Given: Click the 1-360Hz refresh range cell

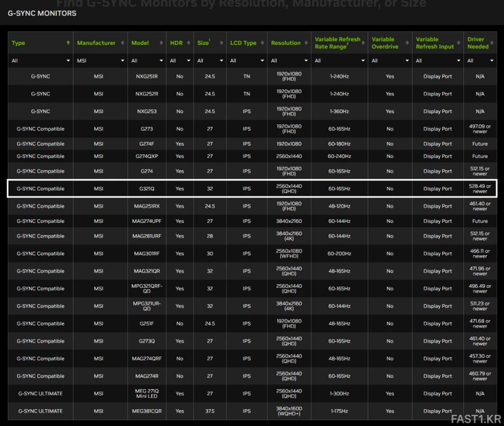Looking at the screenshot, I should pos(339,111).
